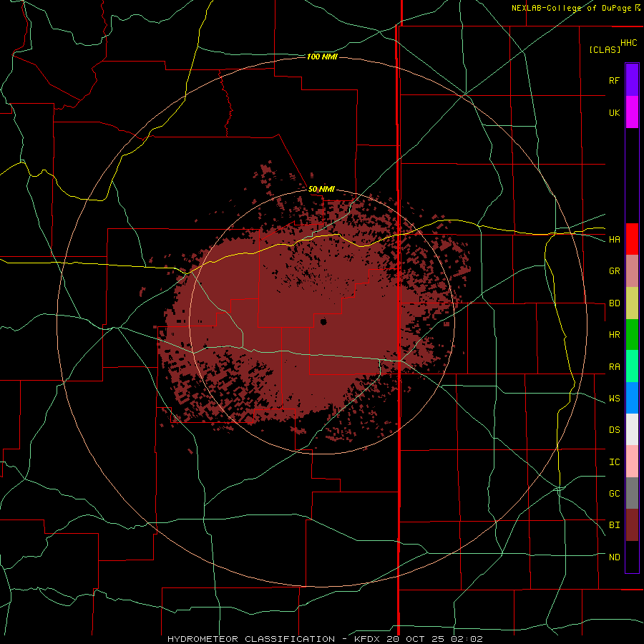Click the WS legend label
This screenshot has height=644, width=644.
tap(614, 399)
